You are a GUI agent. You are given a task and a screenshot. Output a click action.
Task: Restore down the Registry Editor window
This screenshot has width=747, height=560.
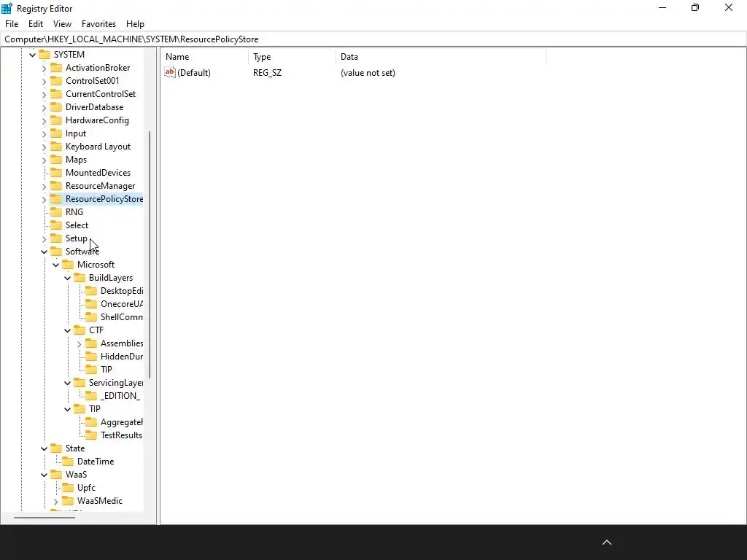(x=695, y=7)
